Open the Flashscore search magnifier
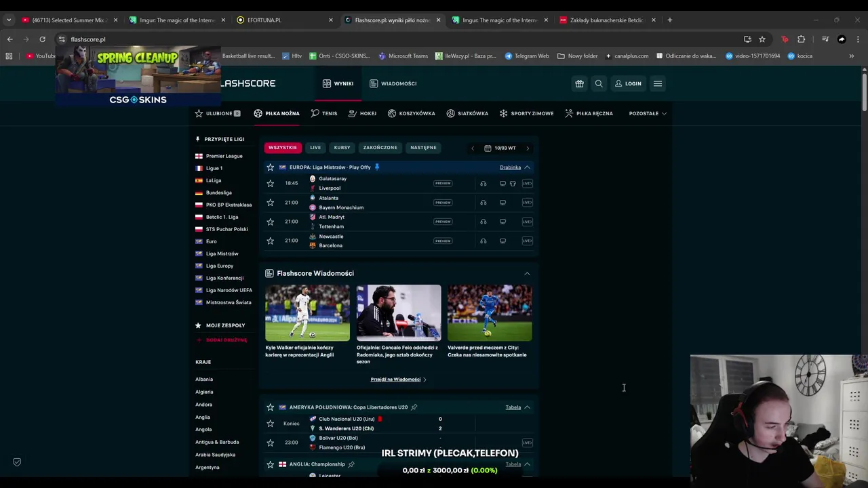Screen dimensions: 868x488 pyautogui.click(x=599, y=83)
